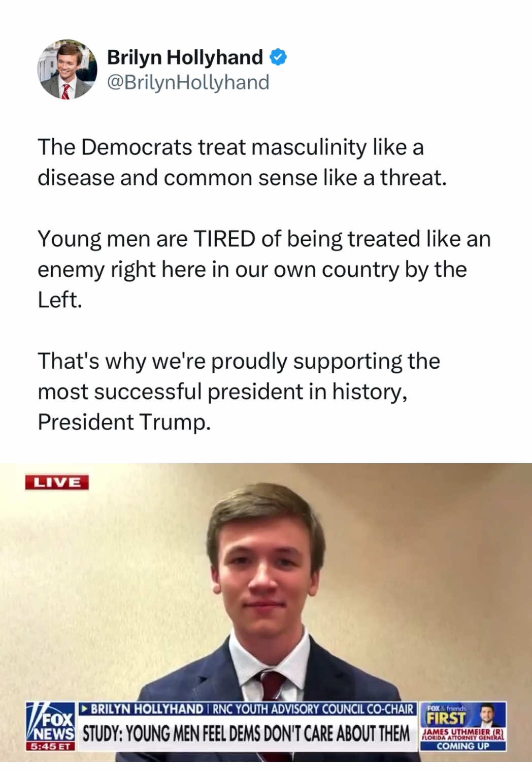Open the @BrilynHollyhand handle link
The width and height of the screenshot is (532, 771).
[188, 82]
